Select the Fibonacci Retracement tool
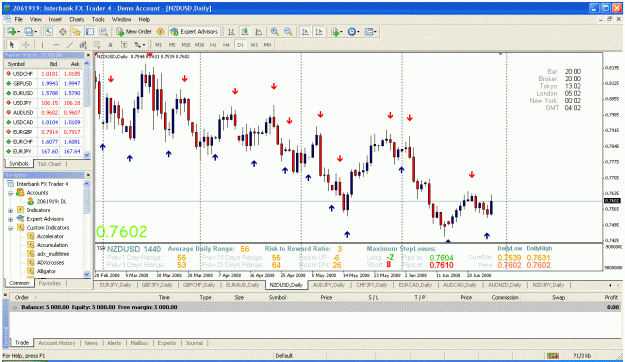The width and height of the screenshot is (625, 362). coord(96,45)
